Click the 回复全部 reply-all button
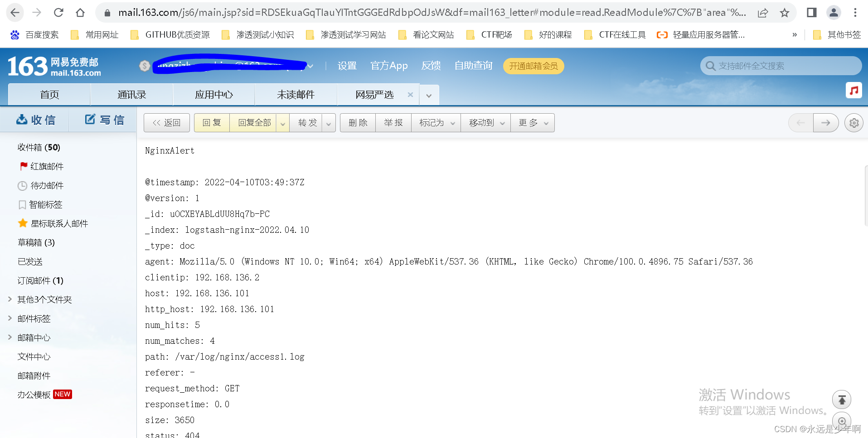 click(x=254, y=122)
